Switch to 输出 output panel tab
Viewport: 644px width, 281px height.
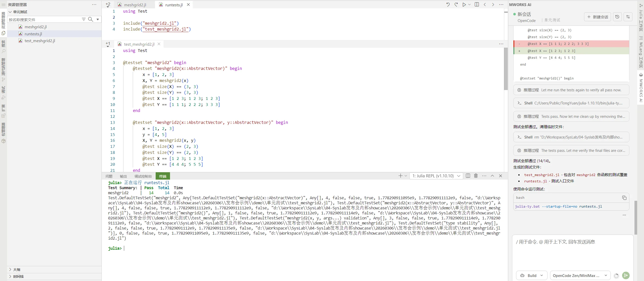[x=123, y=176]
